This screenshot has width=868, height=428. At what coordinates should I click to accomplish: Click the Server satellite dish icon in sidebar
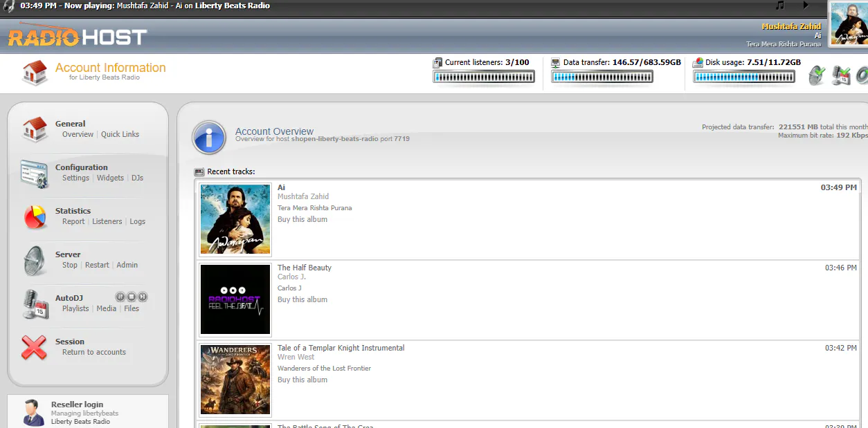(35, 261)
